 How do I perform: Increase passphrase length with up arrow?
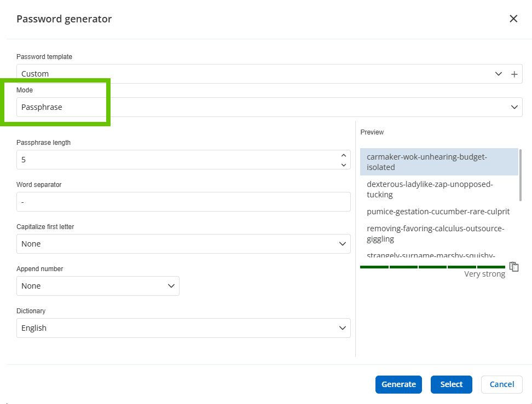[343, 155]
